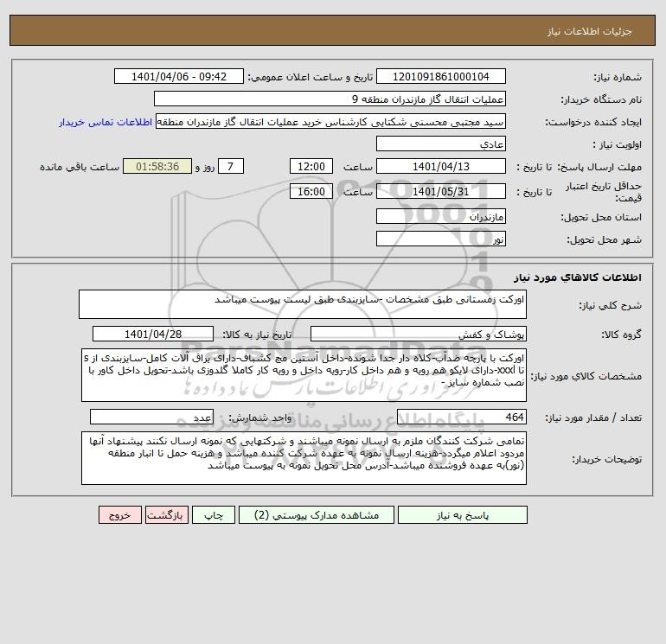This screenshot has height=644, width=666.
Task: Click the ساعت باقی مانده text
Action: (80, 167)
